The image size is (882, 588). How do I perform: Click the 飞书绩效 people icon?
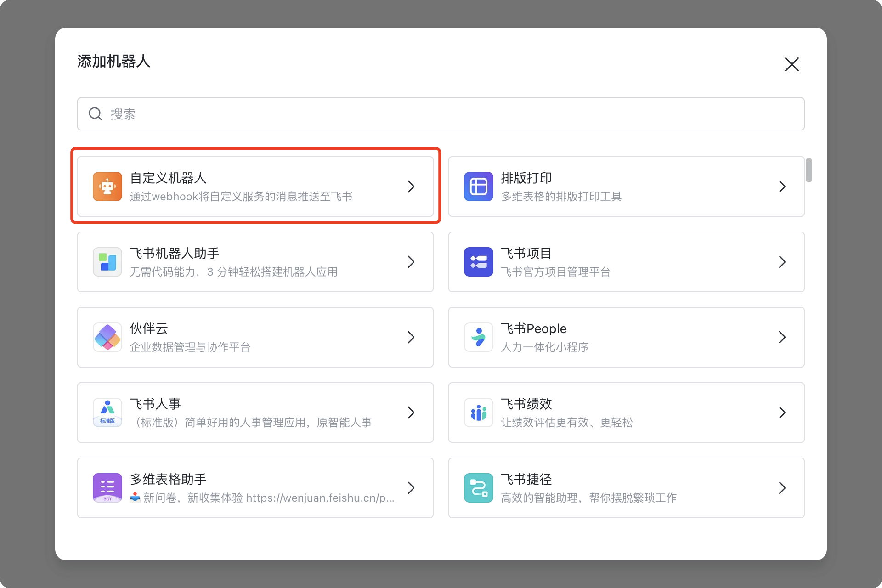click(479, 413)
